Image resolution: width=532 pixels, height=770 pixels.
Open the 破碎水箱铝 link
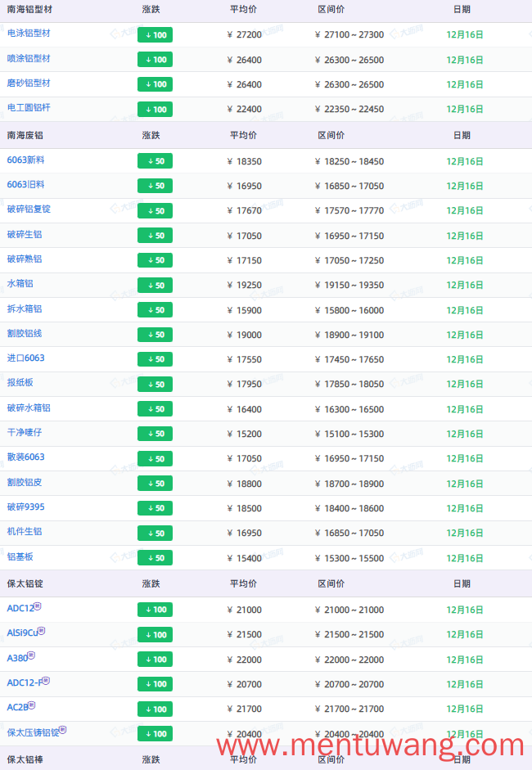pyautogui.click(x=29, y=408)
